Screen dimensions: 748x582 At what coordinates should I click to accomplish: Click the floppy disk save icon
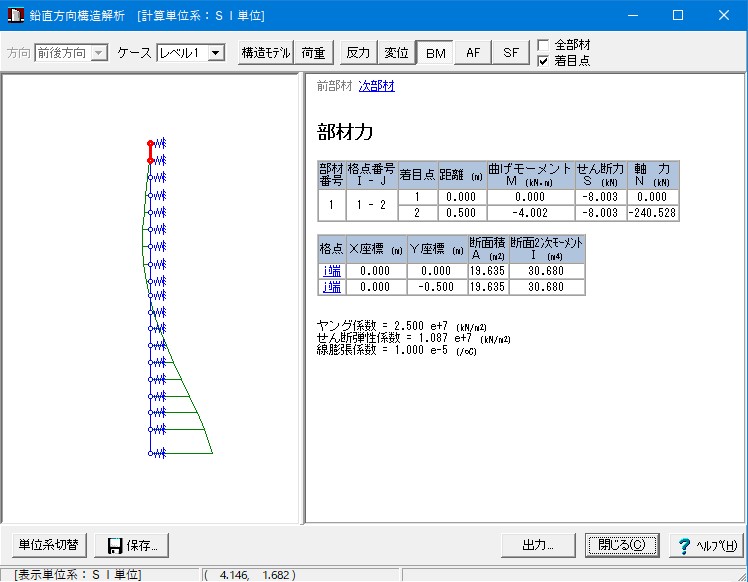115,545
